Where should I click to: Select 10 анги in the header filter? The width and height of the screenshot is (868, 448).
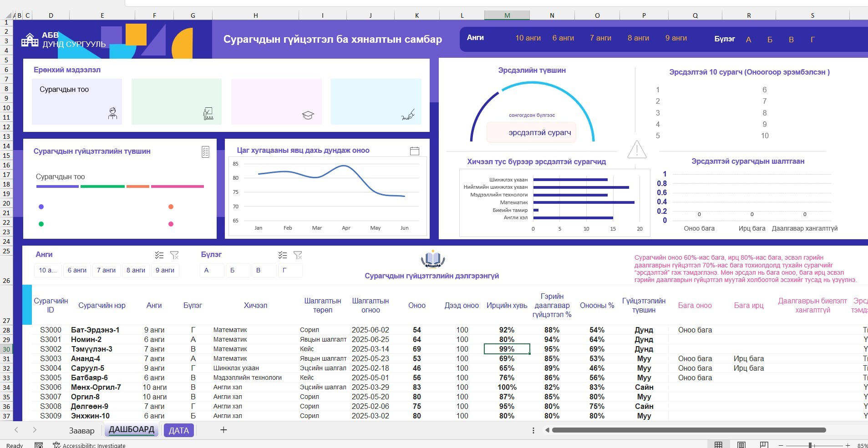click(x=528, y=38)
